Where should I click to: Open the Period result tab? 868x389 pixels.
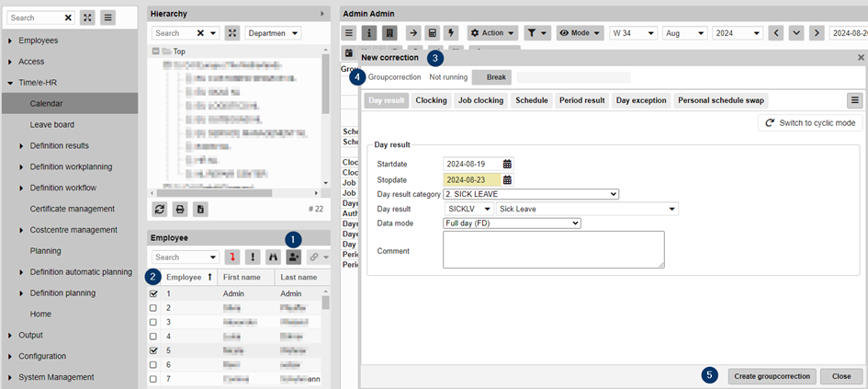point(581,100)
